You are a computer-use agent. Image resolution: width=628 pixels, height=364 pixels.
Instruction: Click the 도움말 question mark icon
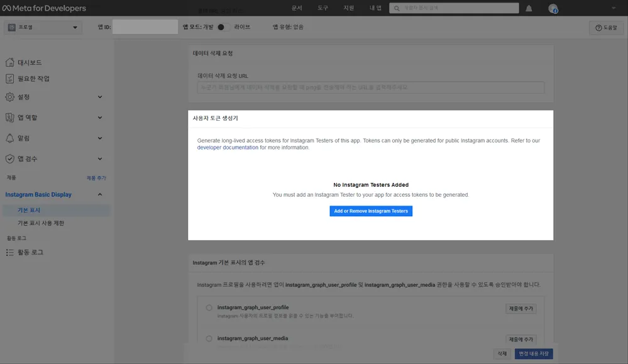(x=598, y=28)
